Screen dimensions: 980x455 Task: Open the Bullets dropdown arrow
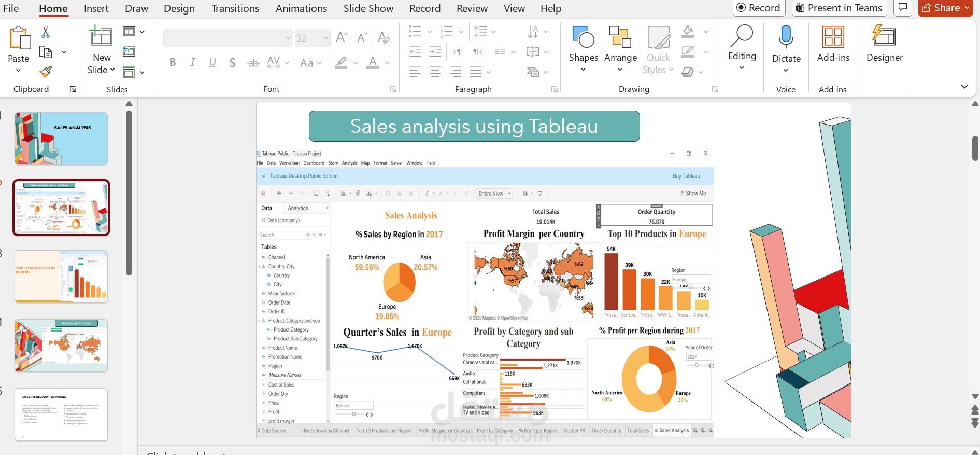click(430, 32)
